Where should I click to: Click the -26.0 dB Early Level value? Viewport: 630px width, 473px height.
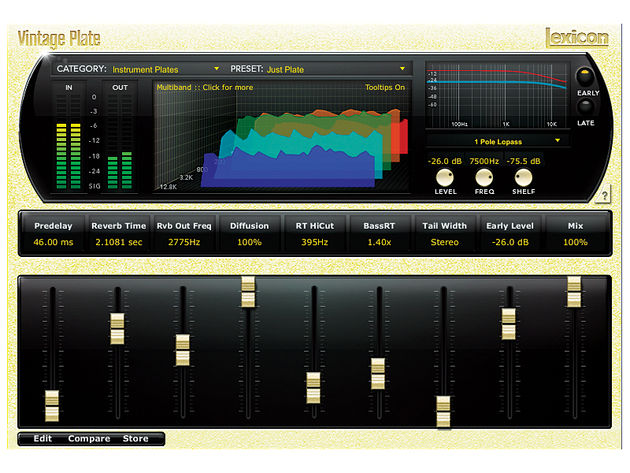[x=510, y=242]
